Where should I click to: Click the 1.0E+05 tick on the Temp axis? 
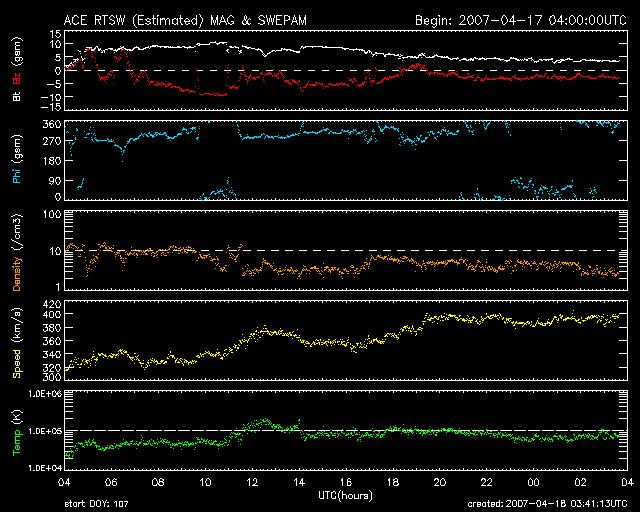(x=45, y=431)
